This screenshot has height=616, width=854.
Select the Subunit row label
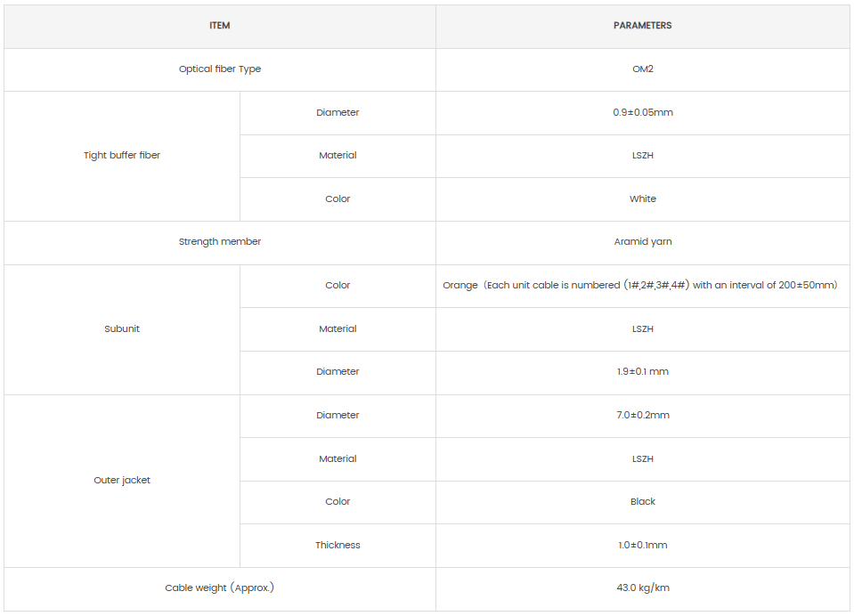[x=122, y=329]
